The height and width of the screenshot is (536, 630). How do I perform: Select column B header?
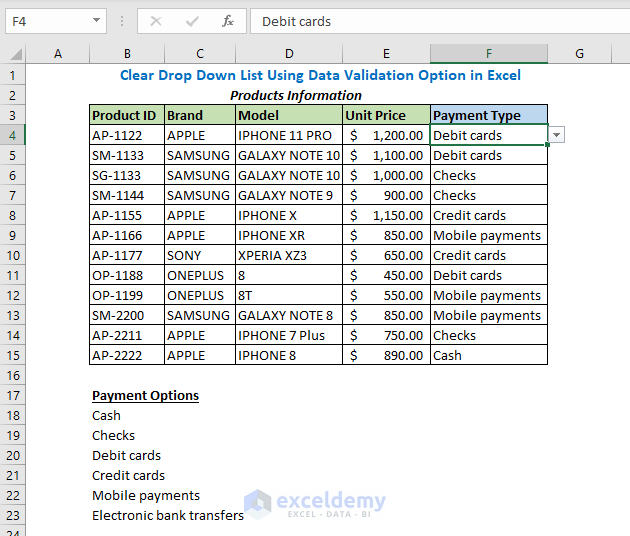(127, 54)
